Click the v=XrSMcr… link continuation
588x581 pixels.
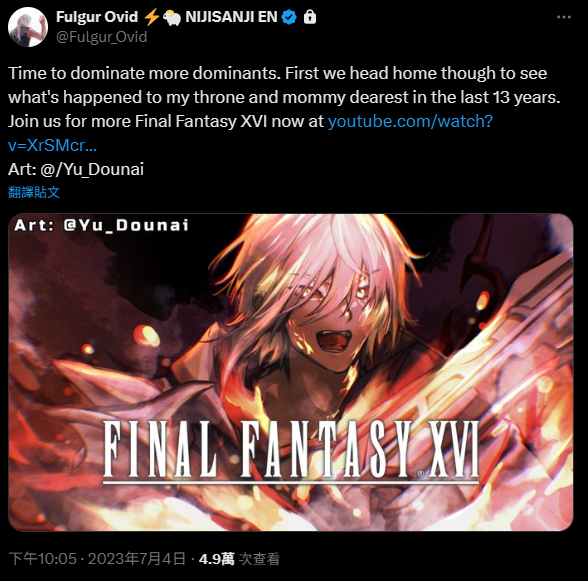coord(52,145)
